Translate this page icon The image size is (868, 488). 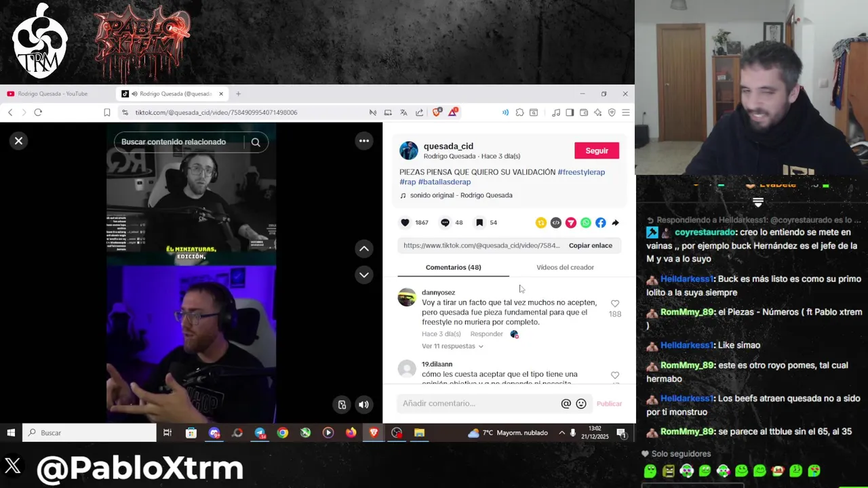pyautogui.click(x=403, y=113)
